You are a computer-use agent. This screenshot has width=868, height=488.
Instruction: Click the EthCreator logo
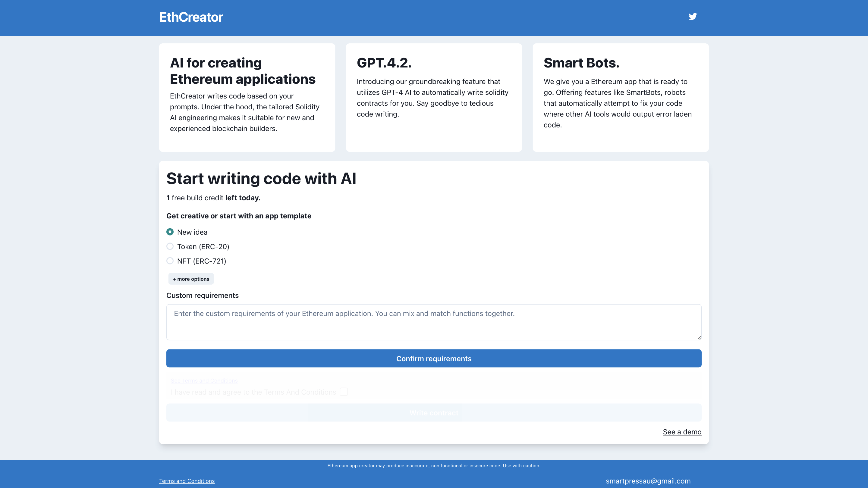tap(191, 17)
